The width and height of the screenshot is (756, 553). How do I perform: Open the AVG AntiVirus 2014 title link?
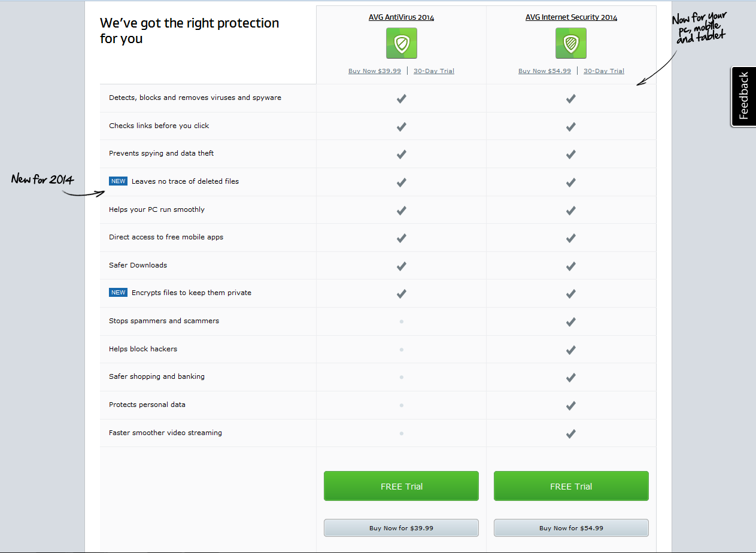point(401,17)
